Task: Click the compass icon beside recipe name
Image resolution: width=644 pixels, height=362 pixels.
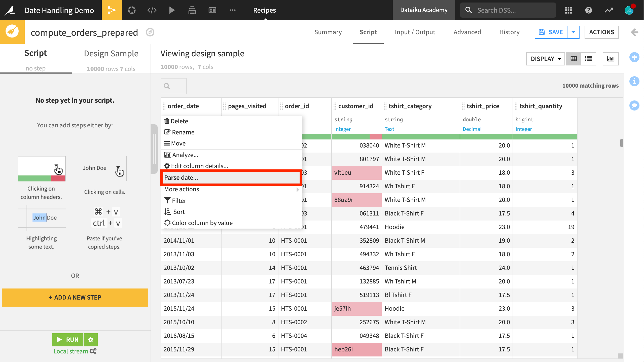Action: tap(150, 32)
